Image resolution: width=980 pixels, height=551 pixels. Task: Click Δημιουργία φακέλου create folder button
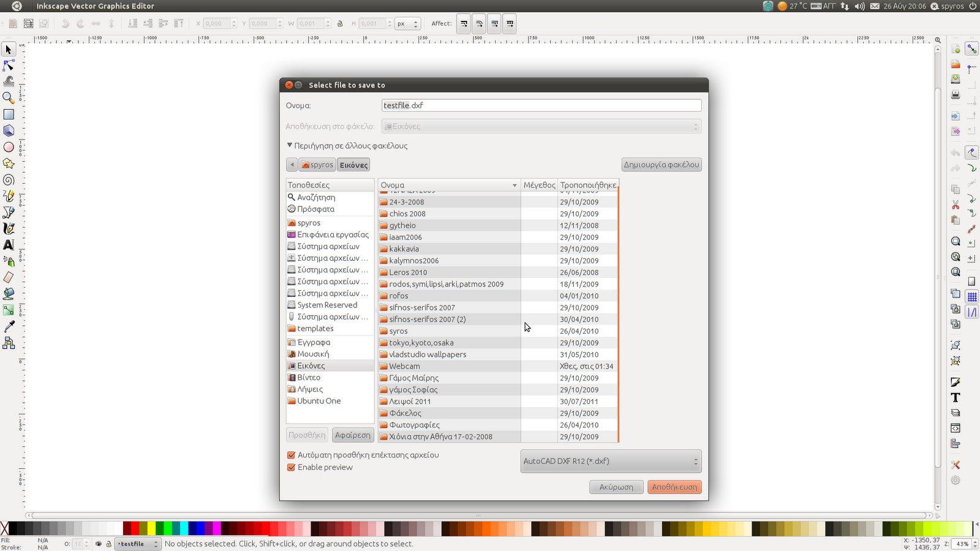coord(661,165)
